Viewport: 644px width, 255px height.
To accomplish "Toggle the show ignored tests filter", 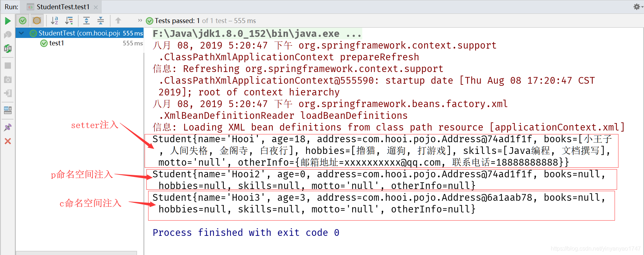I will 37,21.
